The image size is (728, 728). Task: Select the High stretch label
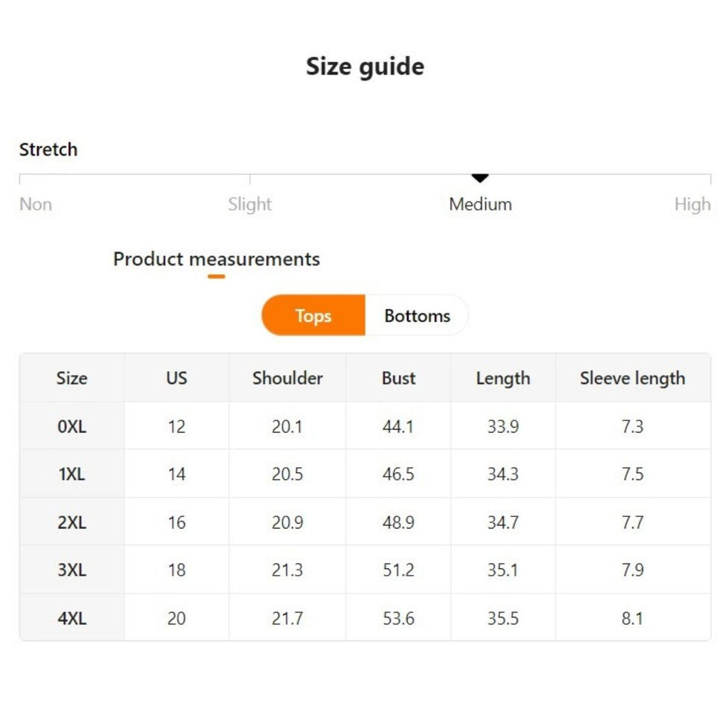[692, 205]
